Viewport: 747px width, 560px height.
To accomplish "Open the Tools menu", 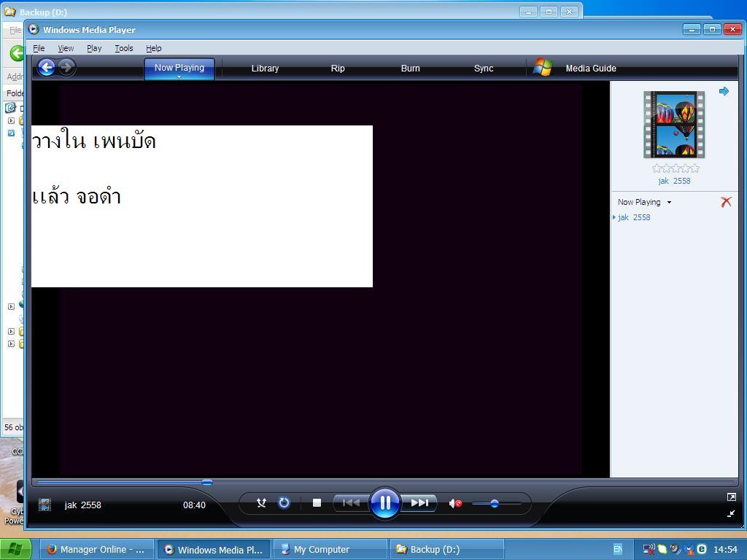I will 124,48.
